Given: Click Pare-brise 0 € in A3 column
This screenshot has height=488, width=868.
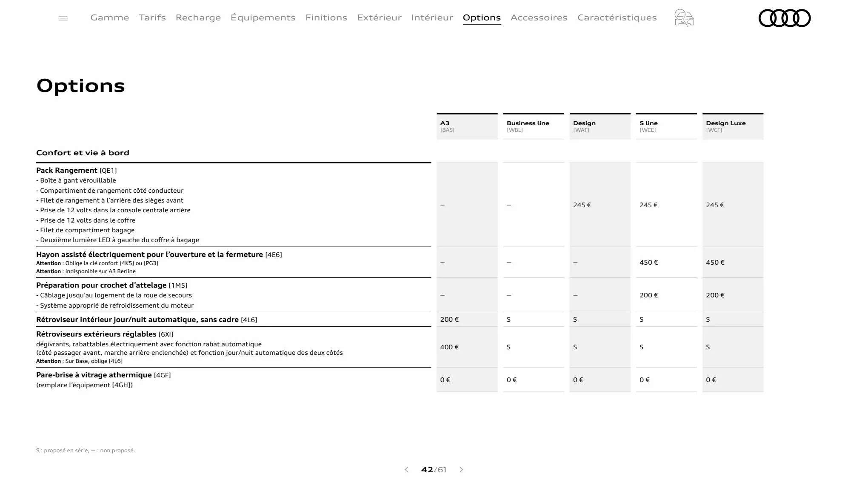Looking at the screenshot, I should coord(445,380).
